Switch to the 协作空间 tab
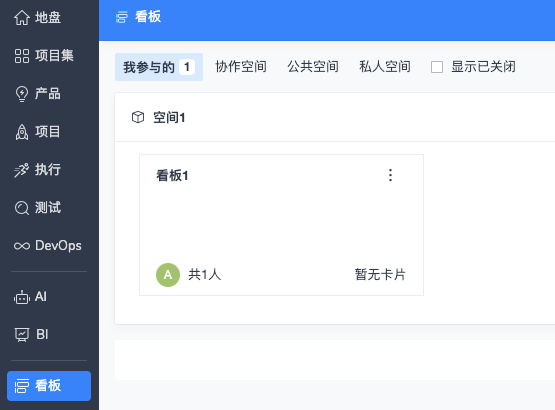Viewport: 555px width, 410px height. [241, 67]
